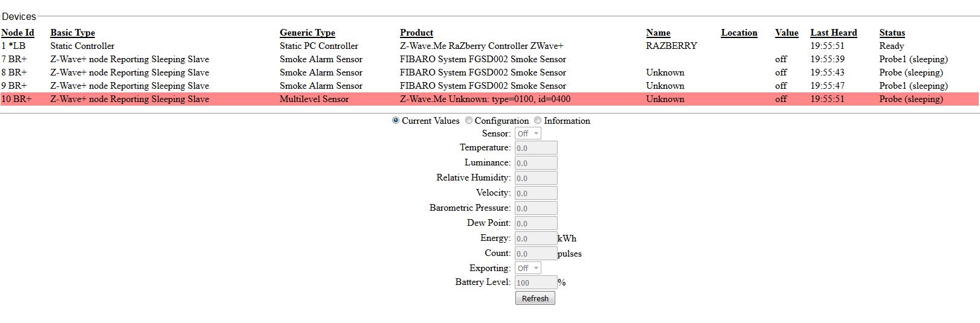Select the Current Values radio button

(x=396, y=121)
